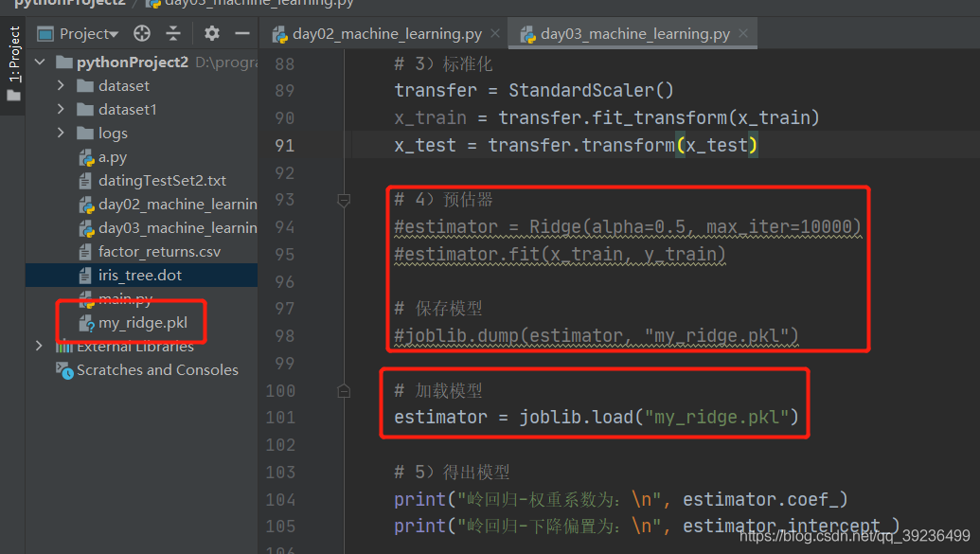Click the pythonProject2 folder icon
The height and width of the screenshot is (554, 980).
(x=63, y=62)
